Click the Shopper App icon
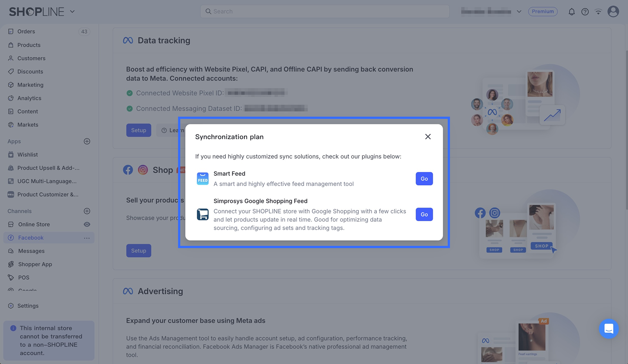The width and height of the screenshot is (628, 364). (x=11, y=264)
